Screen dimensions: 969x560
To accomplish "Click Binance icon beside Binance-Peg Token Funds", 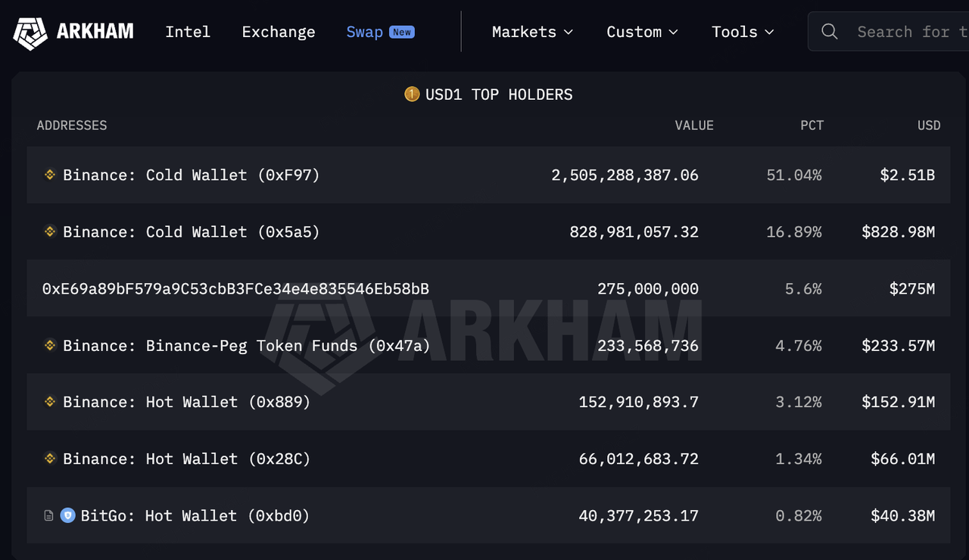I will (x=50, y=345).
